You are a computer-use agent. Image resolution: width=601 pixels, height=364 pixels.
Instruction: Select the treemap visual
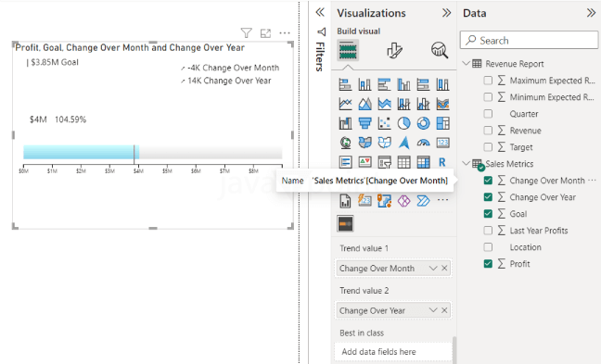pyautogui.click(x=442, y=123)
